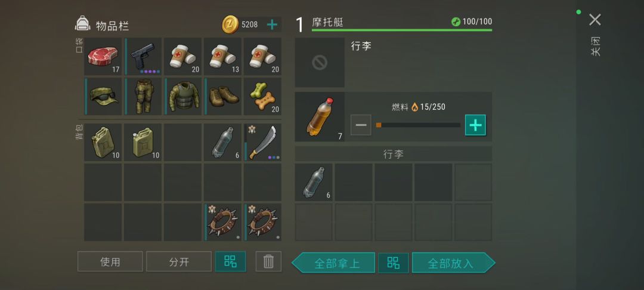Viewport: 644px width, 290px height.
Task: Select the machete weapon in backpack
Action: pyautogui.click(x=262, y=142)
